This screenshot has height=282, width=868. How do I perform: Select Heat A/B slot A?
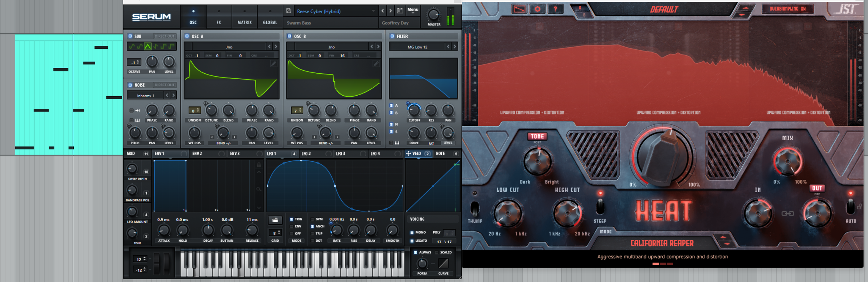point(580,8)
